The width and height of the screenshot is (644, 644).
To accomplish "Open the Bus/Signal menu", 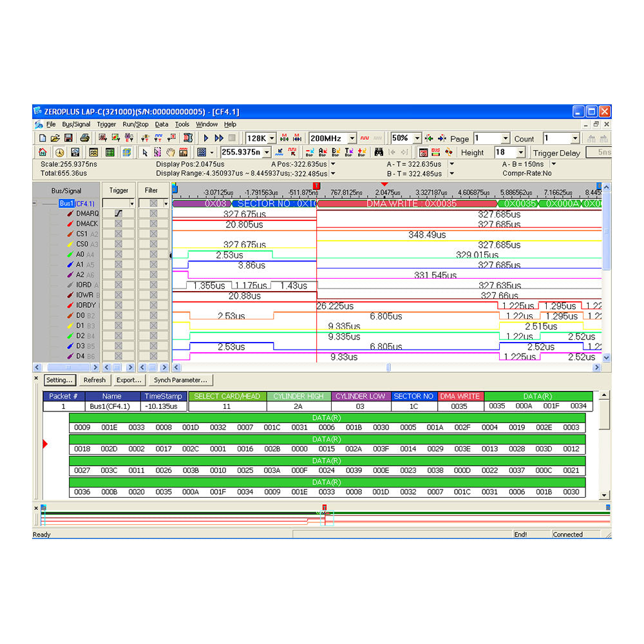I will point(77,124).
